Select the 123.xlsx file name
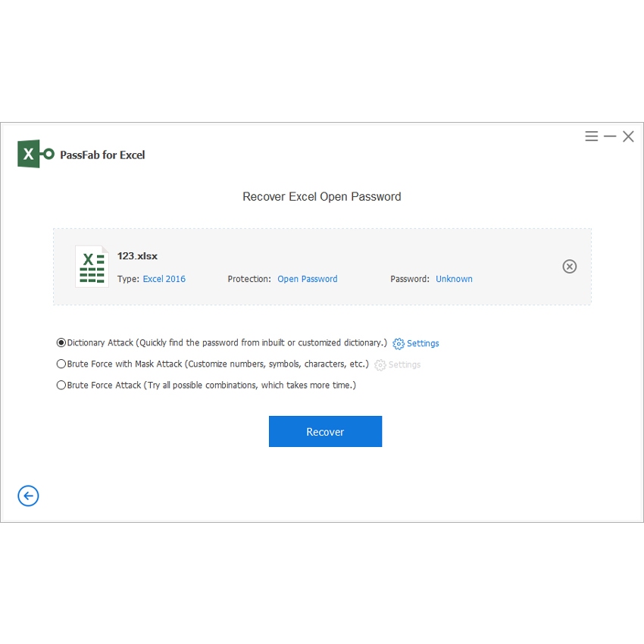Screen dimensions: 644x644 137,256
